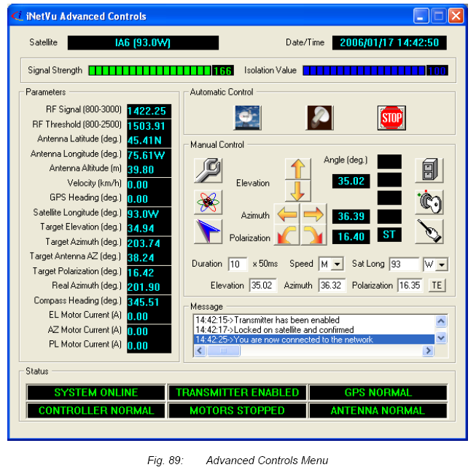The image size is (476, 470).
Task: Click the RF Signal value 1422.25
Action: coord(149,111)
